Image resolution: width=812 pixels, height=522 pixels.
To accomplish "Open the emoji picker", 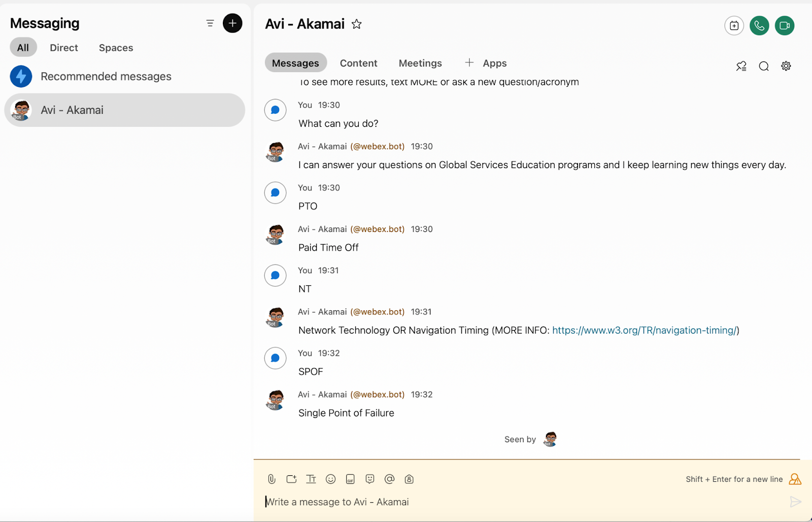I will click(x=330, y=479).
